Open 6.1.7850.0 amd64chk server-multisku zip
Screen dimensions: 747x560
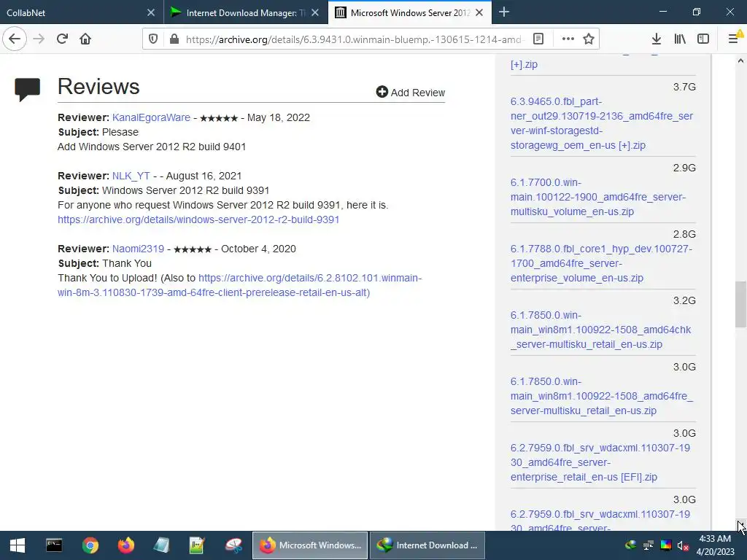[600, 330]
